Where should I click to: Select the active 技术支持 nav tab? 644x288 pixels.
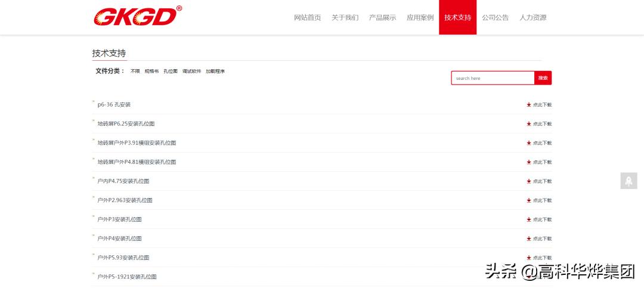pyautogui.click(x=457, y=17)
